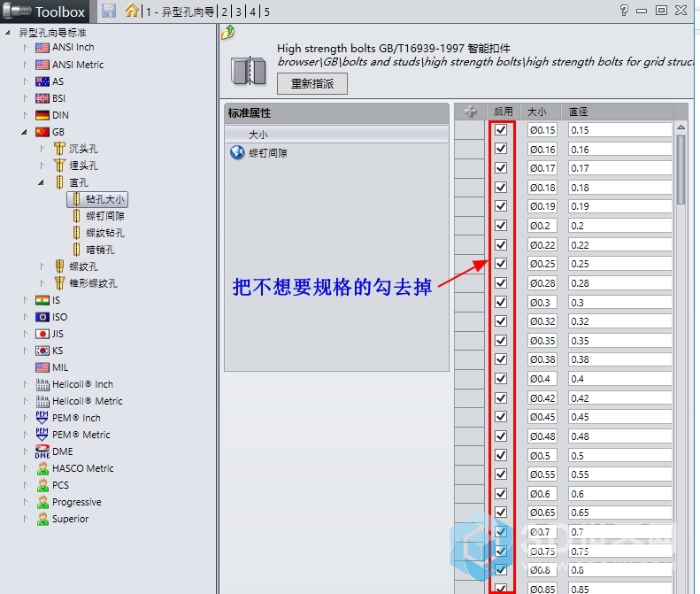Image resolution: width=700 pixels, height=594 pixels.
Task: Uncheck the enable box for Ø0.15
Action: pyautogui.click(x=501, y=130)
